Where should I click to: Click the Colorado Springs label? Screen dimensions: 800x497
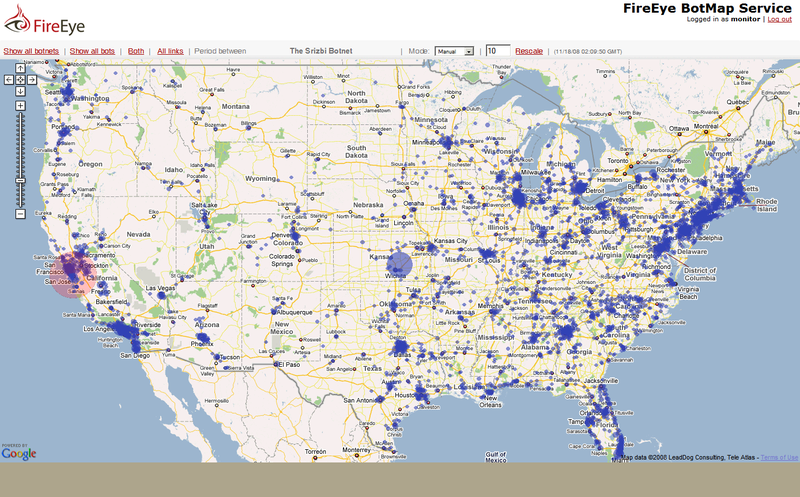[x=282, y=260]
